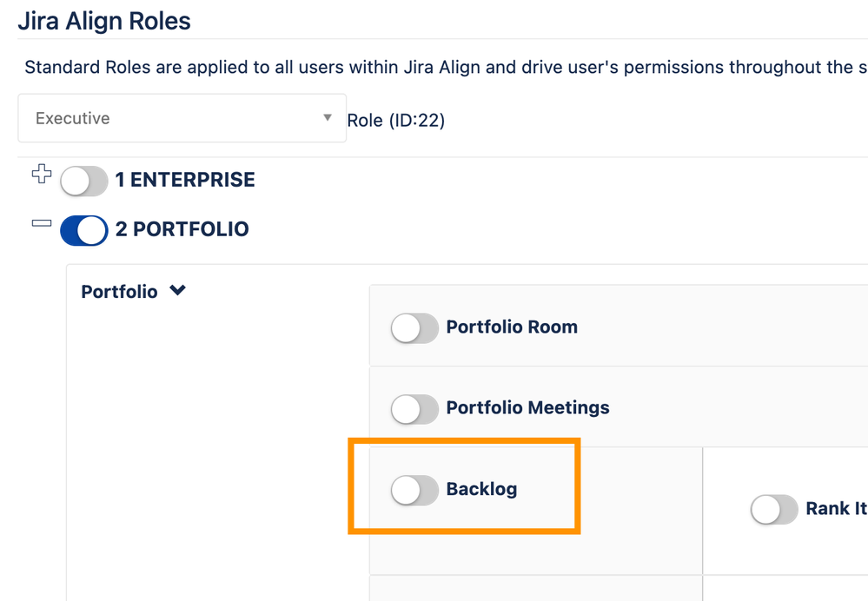
Task: Turn on the Portfolio Room toggle
Action: tap(414, 328)
